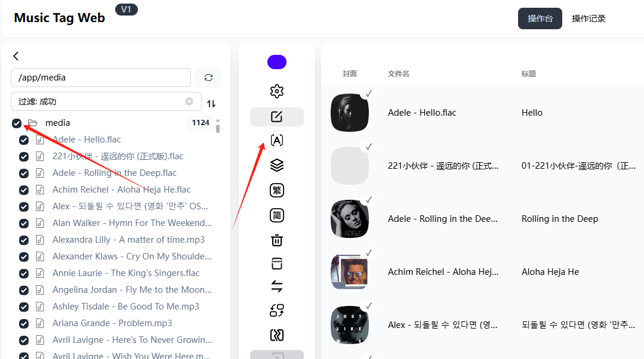Screen dimensions: 644x359
Task: Switch to the 操作台 tab
Action: click(x=540, y=18)
